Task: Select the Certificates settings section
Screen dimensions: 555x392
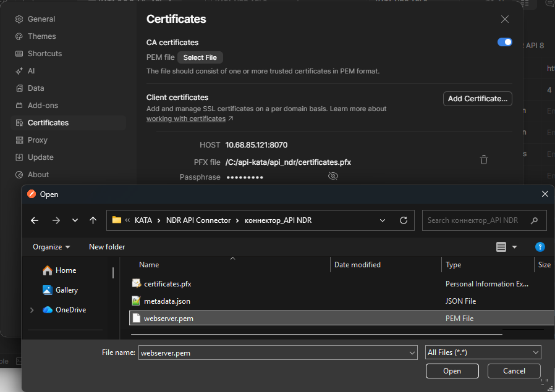Action: coord(69,123)
